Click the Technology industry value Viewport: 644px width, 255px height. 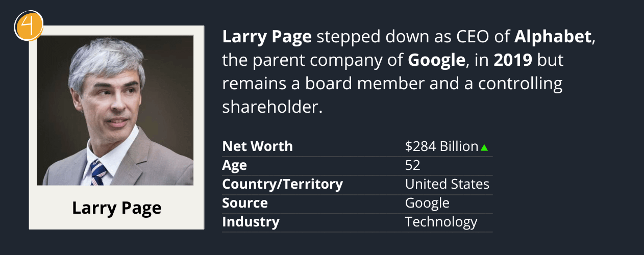(x=441, y=222)
